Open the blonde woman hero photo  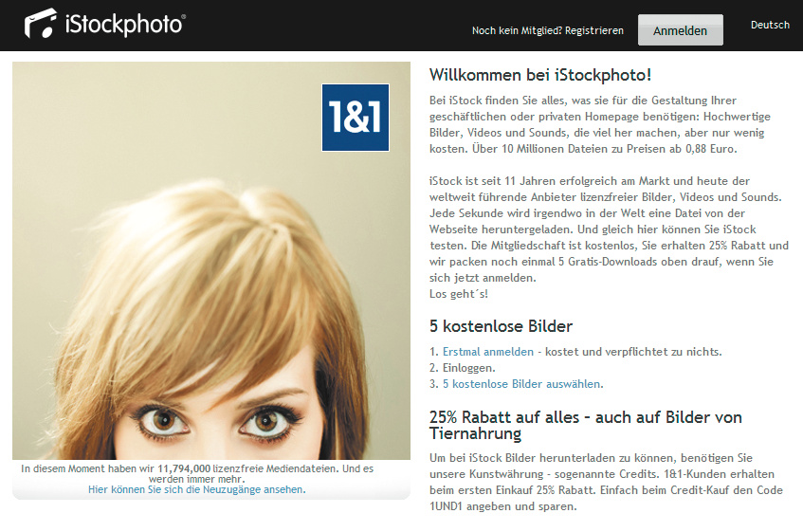point(211,261)
